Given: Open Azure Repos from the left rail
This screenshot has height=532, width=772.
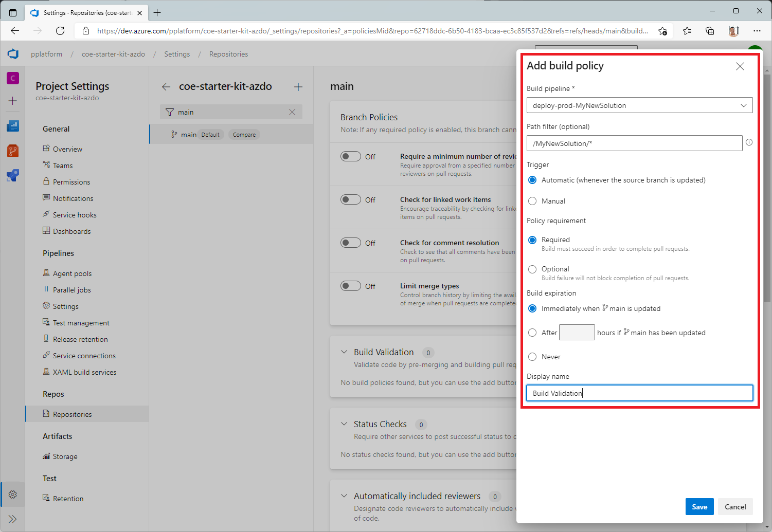Looking at the screenshot, I should [12, 150].
